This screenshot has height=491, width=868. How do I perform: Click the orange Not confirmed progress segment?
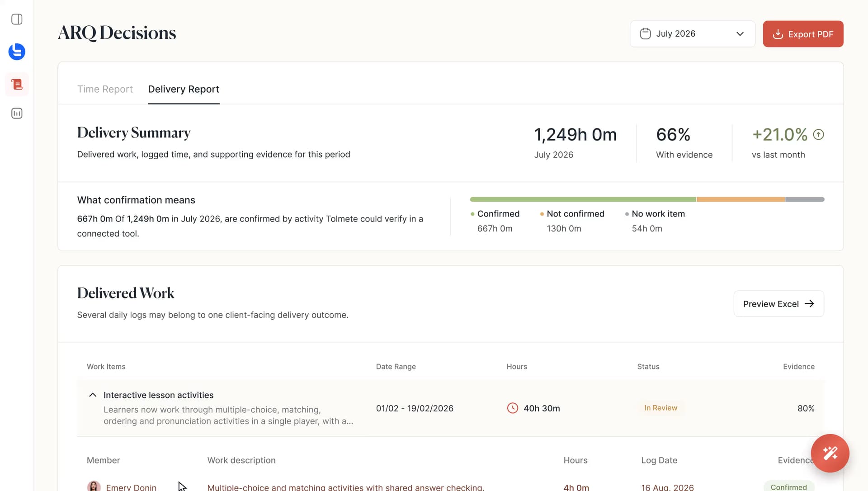click(741, 199)
